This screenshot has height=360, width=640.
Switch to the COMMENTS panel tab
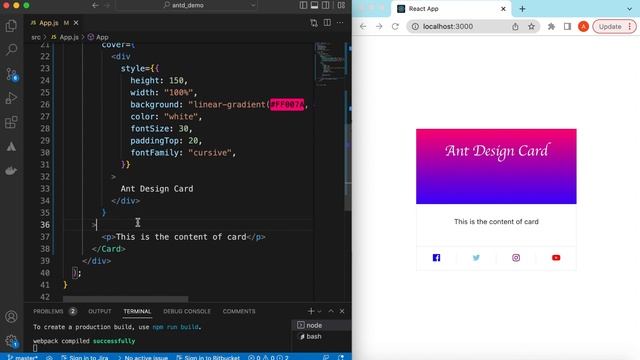point(239,311)
